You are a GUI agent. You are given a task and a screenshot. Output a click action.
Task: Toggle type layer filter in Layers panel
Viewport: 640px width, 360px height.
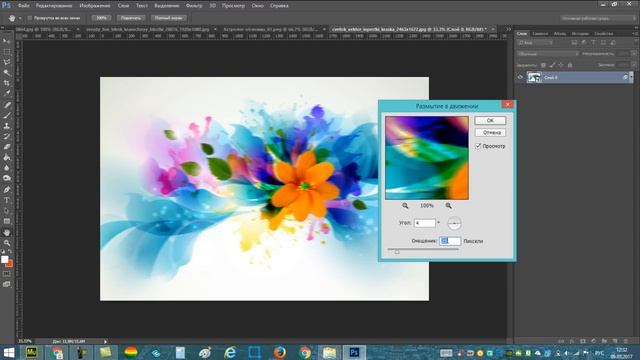pyautogui.click(x=593, y=42)
